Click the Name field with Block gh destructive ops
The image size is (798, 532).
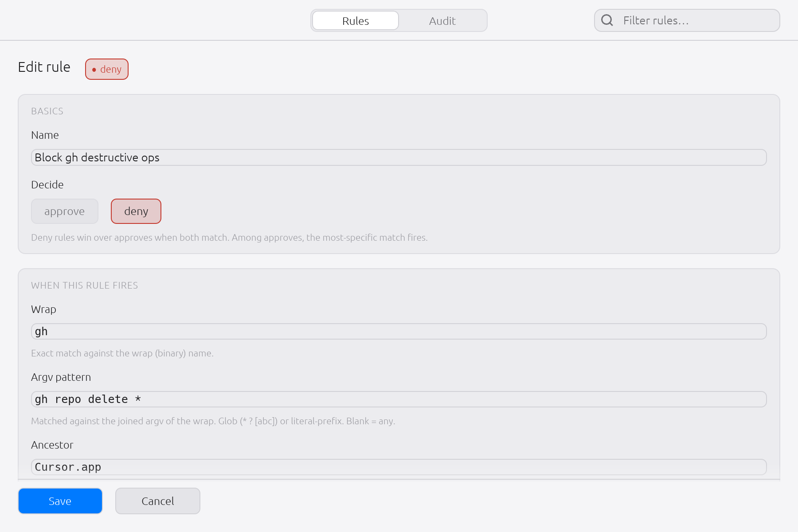click(x=399, y=157)
